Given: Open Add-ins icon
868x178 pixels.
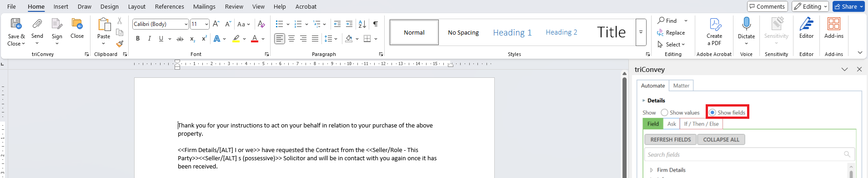Looking at the screenshot, I should pyautogui.click(x=834, y=24).
